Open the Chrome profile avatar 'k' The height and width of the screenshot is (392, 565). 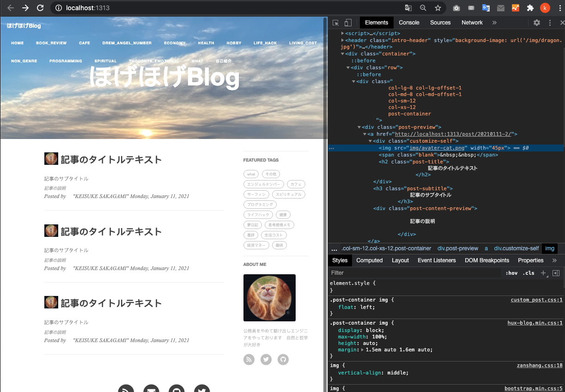pyautogui.click(x=545, y=8)
